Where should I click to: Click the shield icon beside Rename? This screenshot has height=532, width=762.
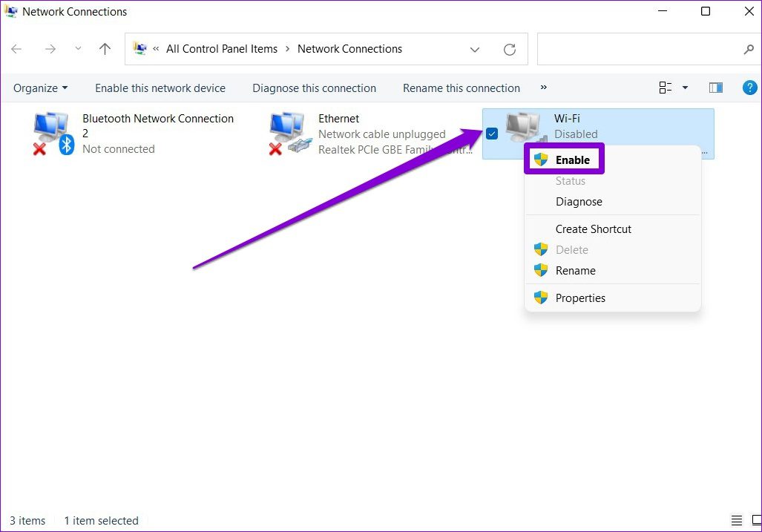541,270
